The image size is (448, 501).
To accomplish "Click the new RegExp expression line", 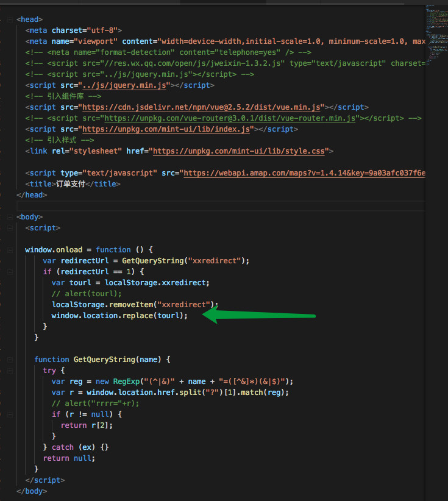I will point(172,382).
